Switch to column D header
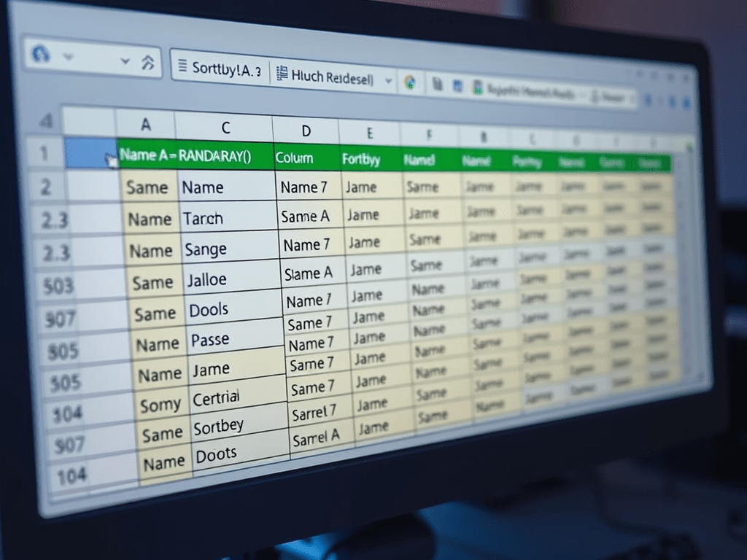 click(306, 131)
